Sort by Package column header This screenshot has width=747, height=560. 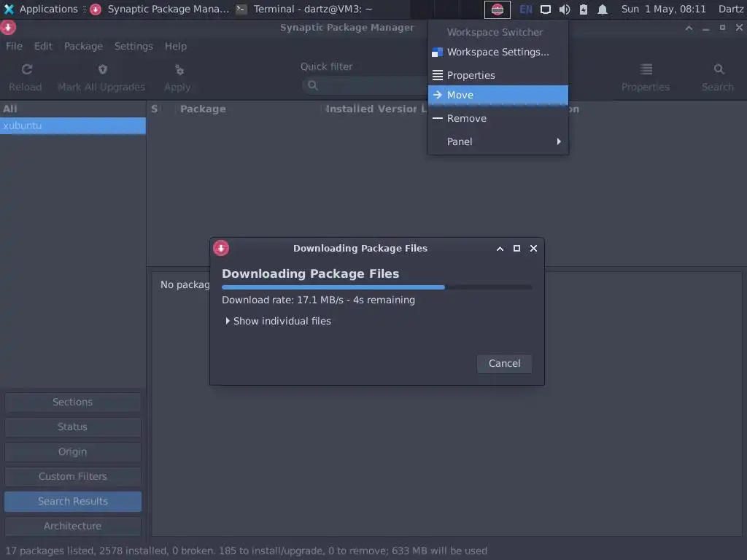click(x=248, y=109)
